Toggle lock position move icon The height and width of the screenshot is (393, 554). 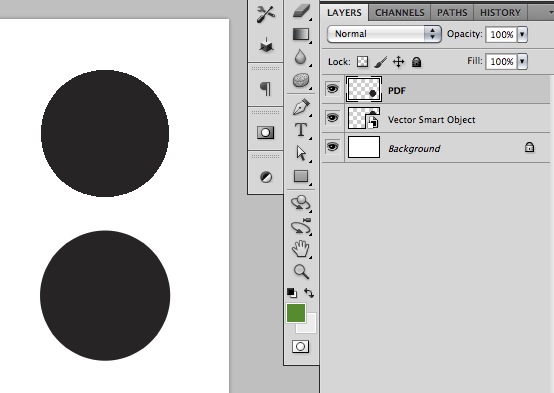(x=399, y=62)
